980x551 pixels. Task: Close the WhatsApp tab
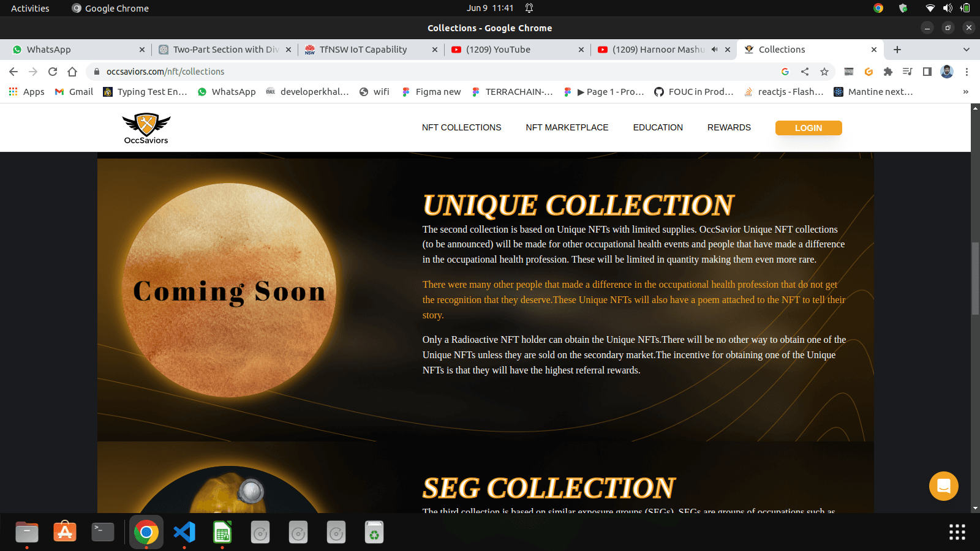(142, 50)
